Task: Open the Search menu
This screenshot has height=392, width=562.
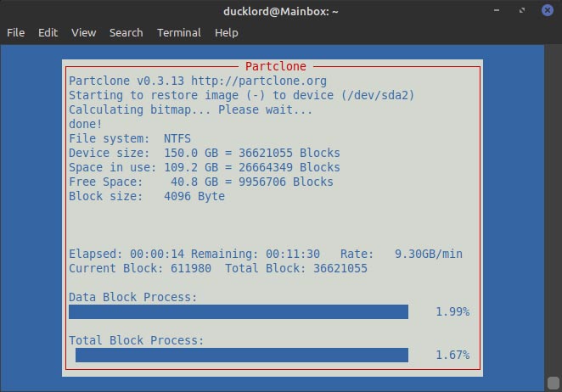Action: (x=126, y=32)
